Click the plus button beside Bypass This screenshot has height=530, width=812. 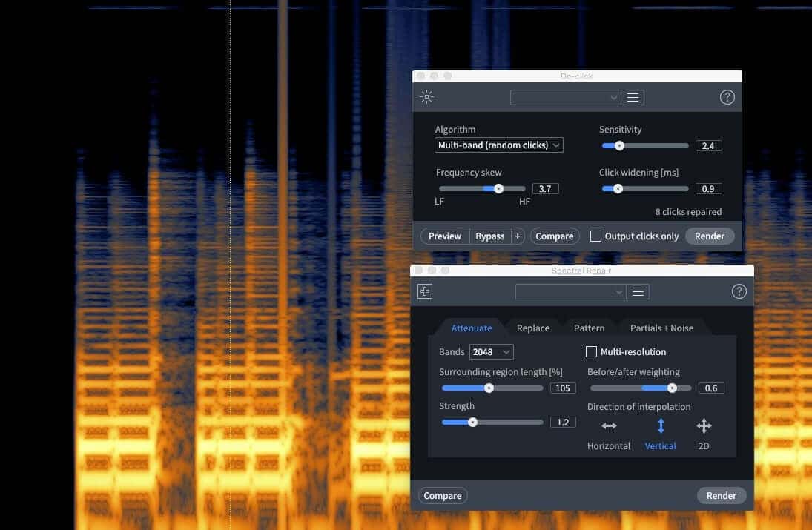pyautogui.click(x=518, y=236)
